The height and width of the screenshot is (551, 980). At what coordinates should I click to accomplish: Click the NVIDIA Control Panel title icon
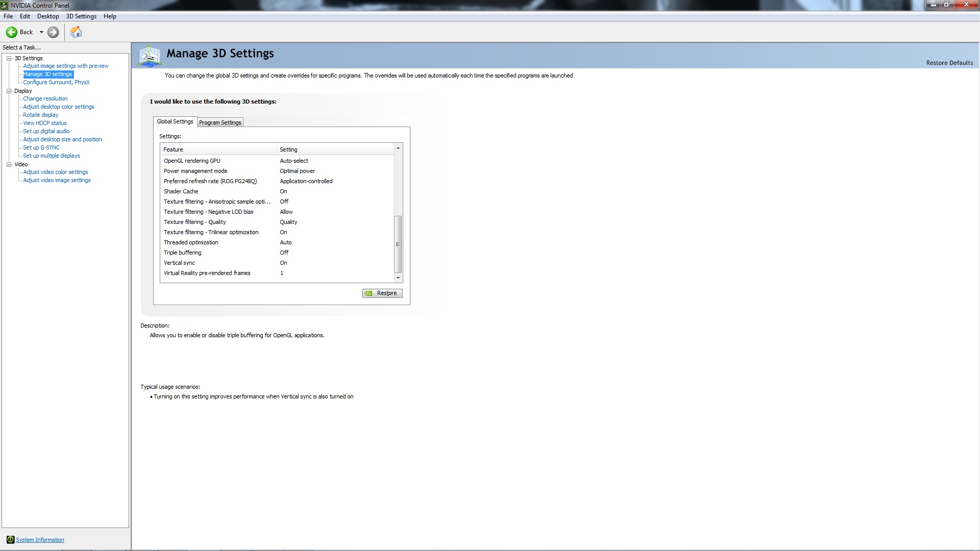(x=5, y=5)
